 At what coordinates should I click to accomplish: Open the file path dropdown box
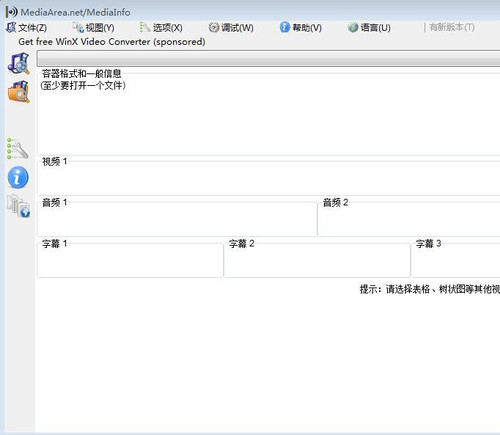click(268, 59)
